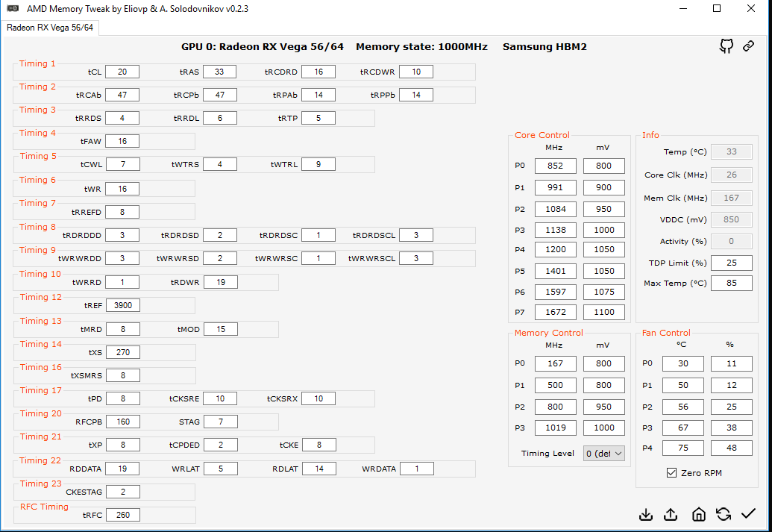Click the tRDWR input field
This screenshot has height=532, width=772.
coord(221,282)
